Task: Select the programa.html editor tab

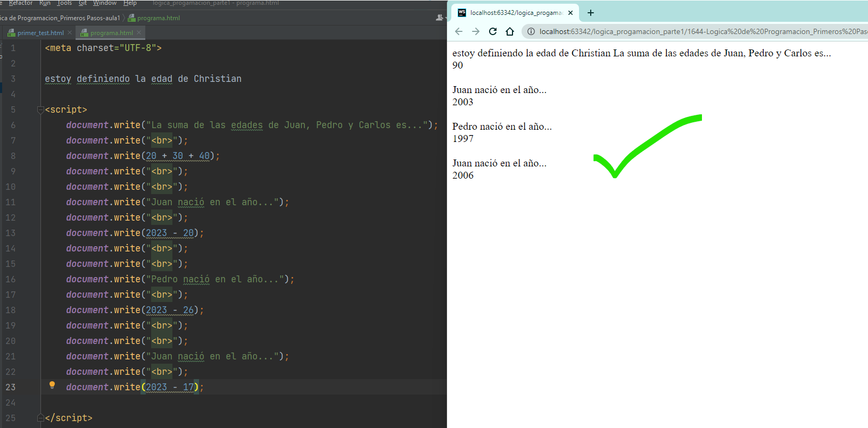Action: pos(111,33)
